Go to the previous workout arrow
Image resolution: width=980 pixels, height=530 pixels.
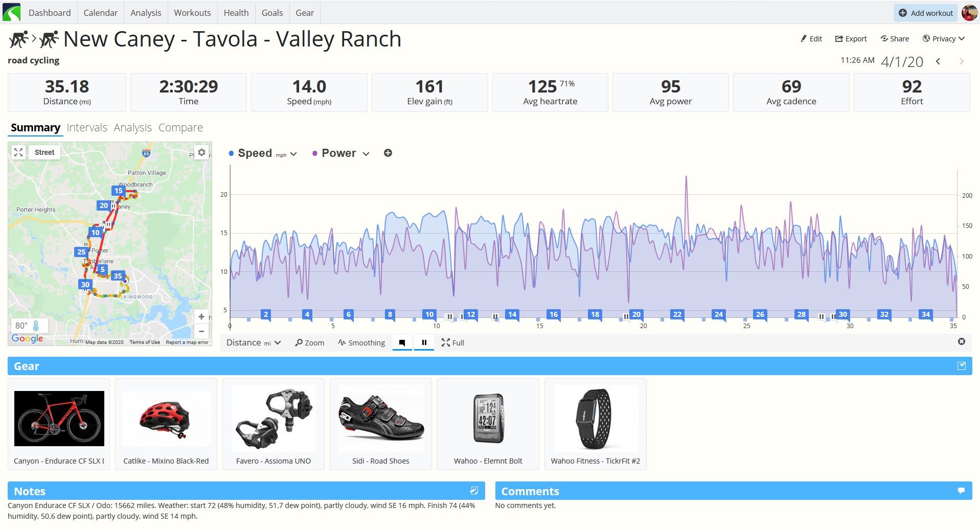pyautogui.click(x=938, y=61)
